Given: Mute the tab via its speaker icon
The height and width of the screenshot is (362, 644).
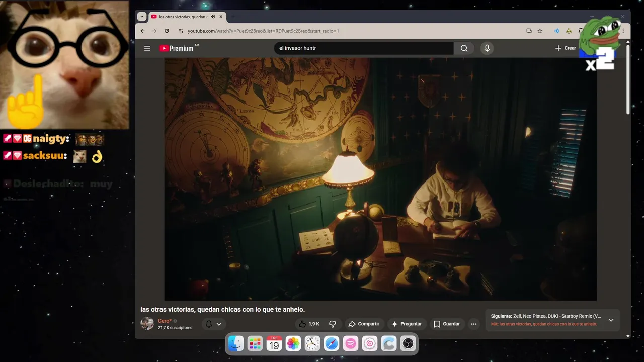Looking at the screenshot, I should [213, 17].
